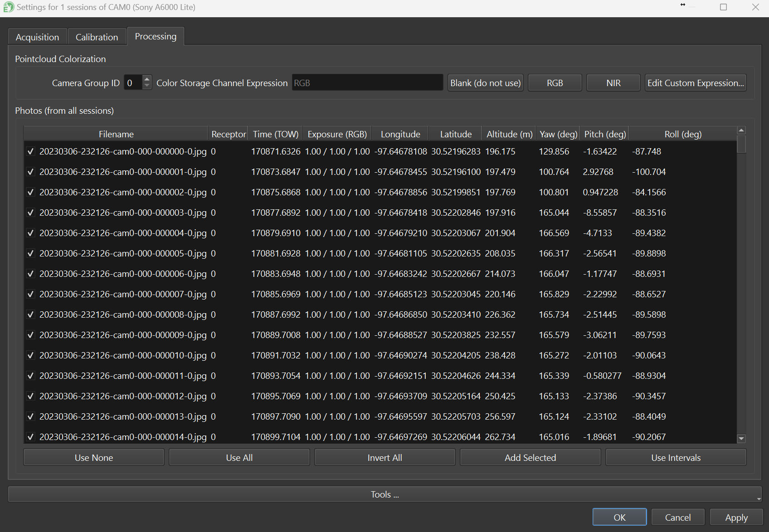This screenshot has width=769, height=532.
Task: Sort by the Altitude (m) column header
Action: tap(509, 134)
